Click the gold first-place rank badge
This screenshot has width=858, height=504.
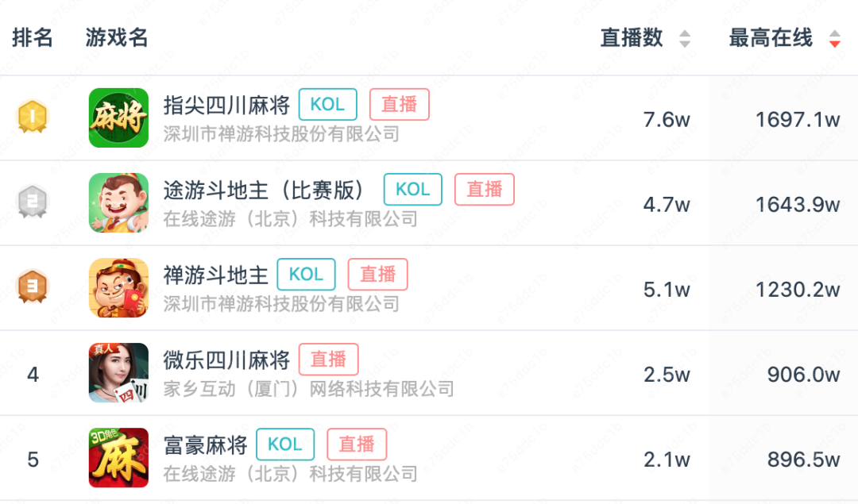[x=33, y=117]
